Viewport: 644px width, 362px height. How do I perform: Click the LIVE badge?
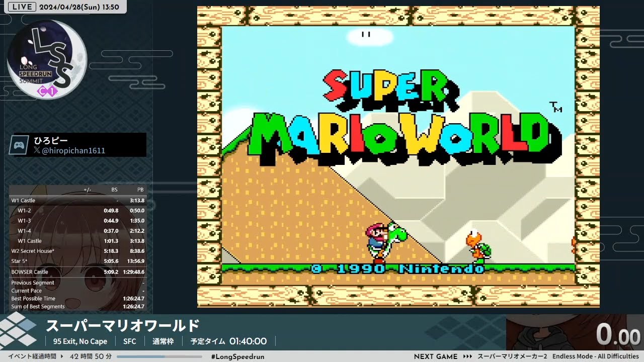pos(23,7)
